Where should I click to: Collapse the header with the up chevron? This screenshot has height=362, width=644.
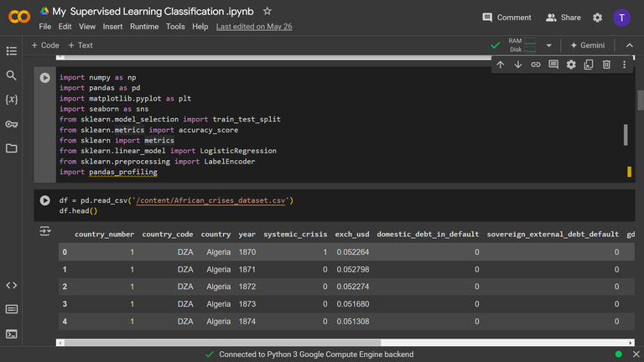pos(628,45)
